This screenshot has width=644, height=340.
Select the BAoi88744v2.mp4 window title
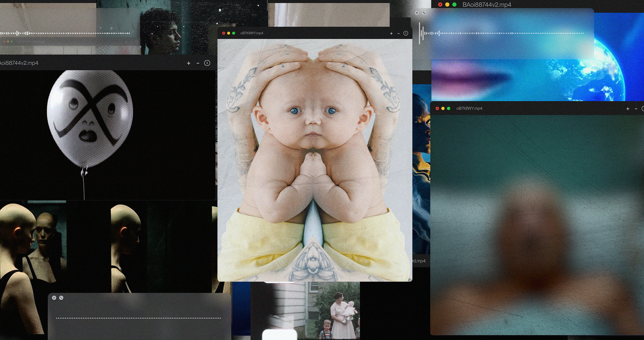[x=487, y=5]
